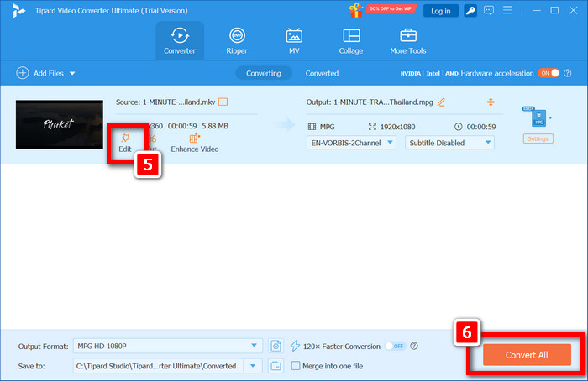The width and height of the screenshot is (588, 381).
Task: Show the Converted list
Action: [322, 73]
